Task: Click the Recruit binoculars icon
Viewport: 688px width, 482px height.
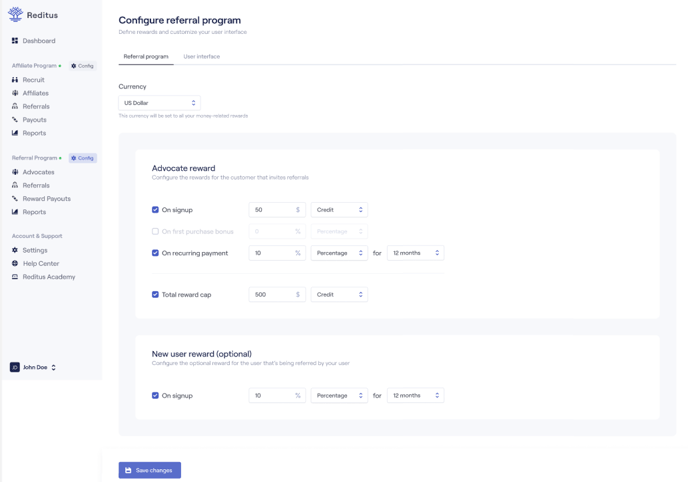Action: pyautogui.click(x=15, y=80)
